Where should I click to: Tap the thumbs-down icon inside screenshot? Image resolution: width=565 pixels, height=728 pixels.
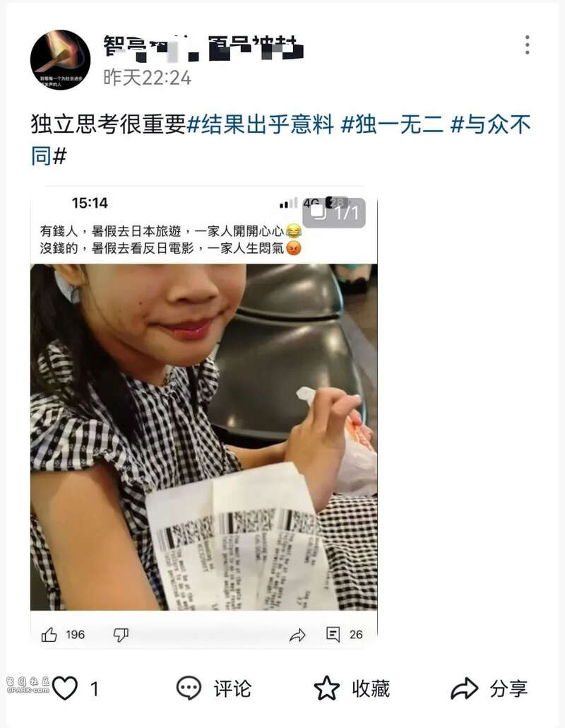[121, 635]
